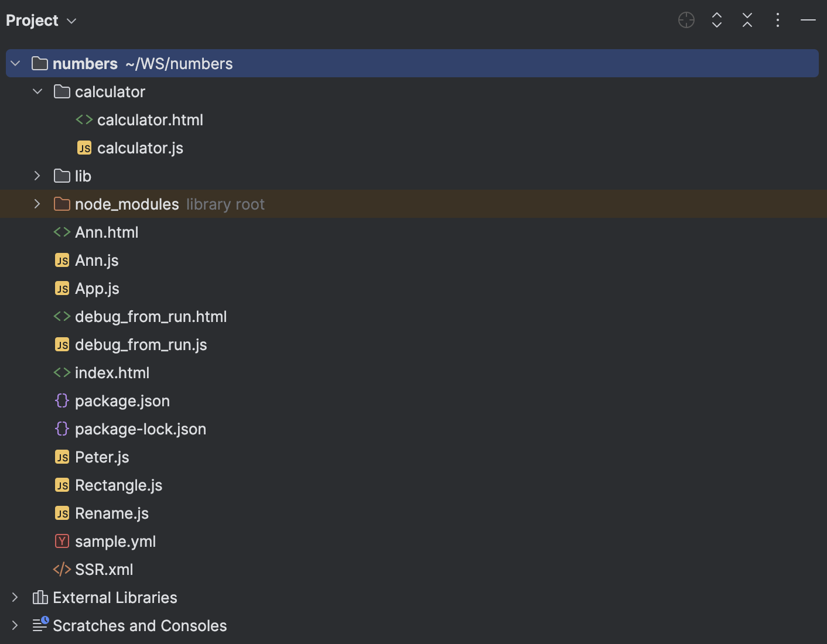Expand the lib folder
Image resolution: width=827 pixels, height=644 pixels.
(x=37, y=176)
